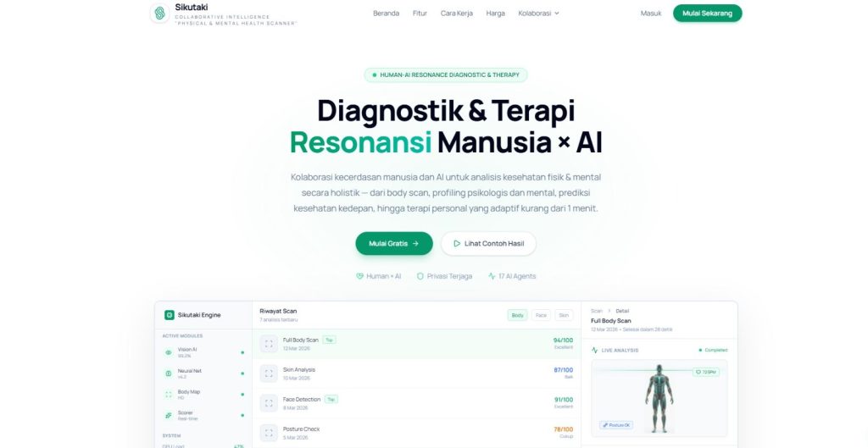Click the Sikutaki logo icon
The height and width of the screenshot is (448, 868).
[x=159, y=14]
